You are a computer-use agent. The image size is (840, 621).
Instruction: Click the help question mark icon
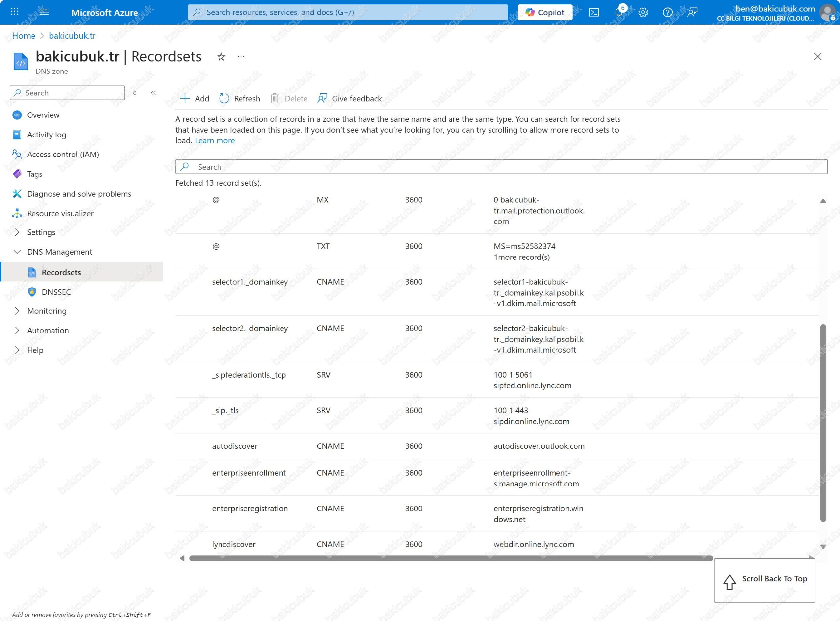click(667, 12)
